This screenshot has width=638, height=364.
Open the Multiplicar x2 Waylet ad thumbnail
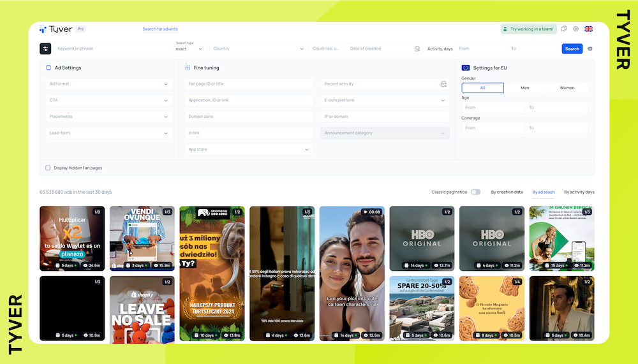coord(72,238)
